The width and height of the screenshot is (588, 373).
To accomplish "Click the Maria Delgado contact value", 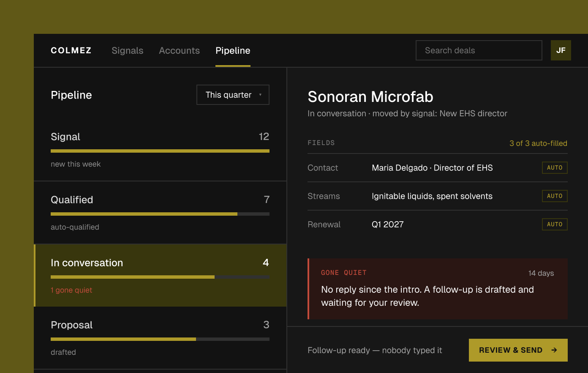I will coord(432,168).
